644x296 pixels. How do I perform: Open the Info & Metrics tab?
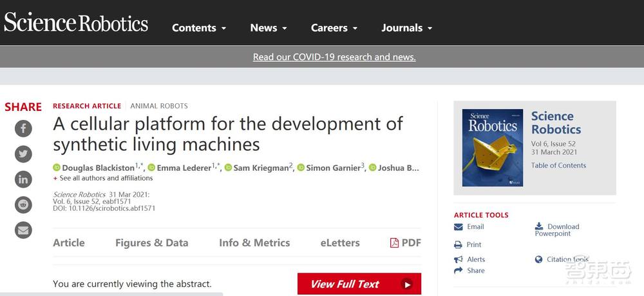tap(254, 242)
